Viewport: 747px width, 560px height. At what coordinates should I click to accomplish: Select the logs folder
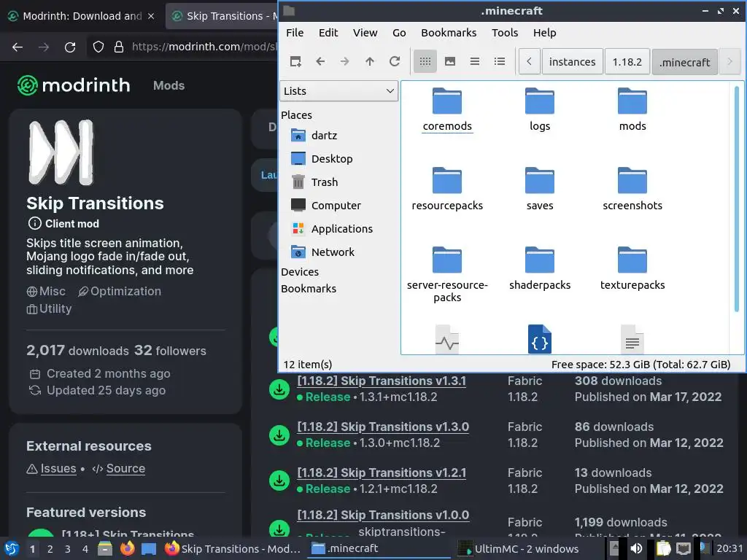(x=539, y=109)
